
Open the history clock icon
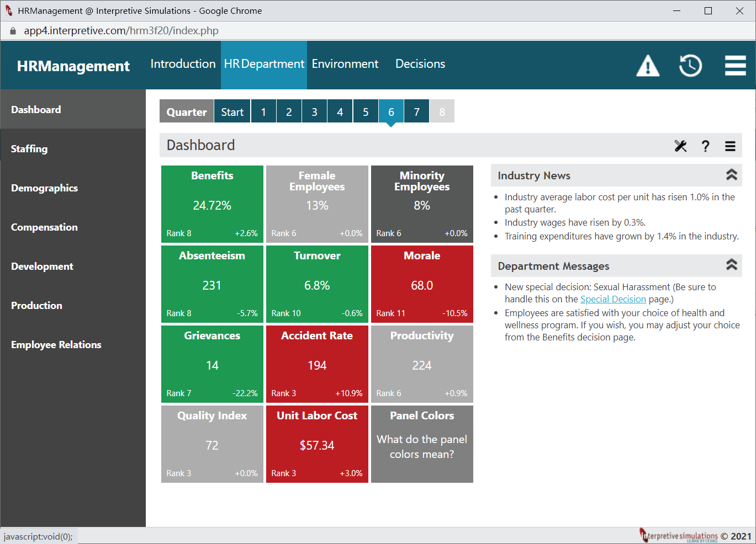pos(690,66)
